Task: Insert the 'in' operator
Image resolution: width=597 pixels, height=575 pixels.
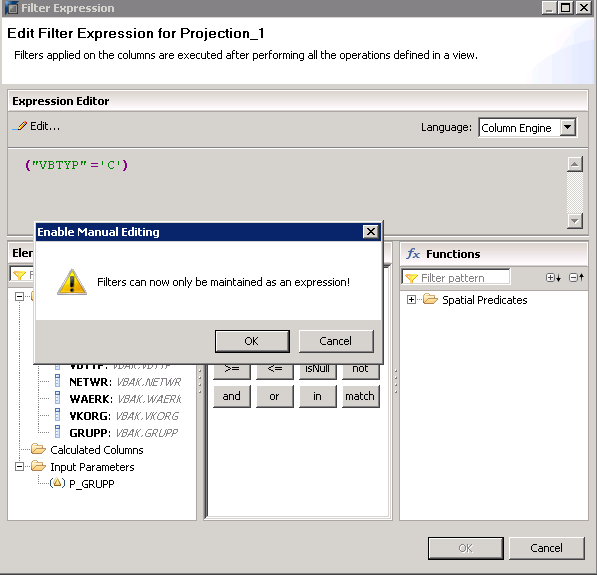Action: click(x=317, y=396)
